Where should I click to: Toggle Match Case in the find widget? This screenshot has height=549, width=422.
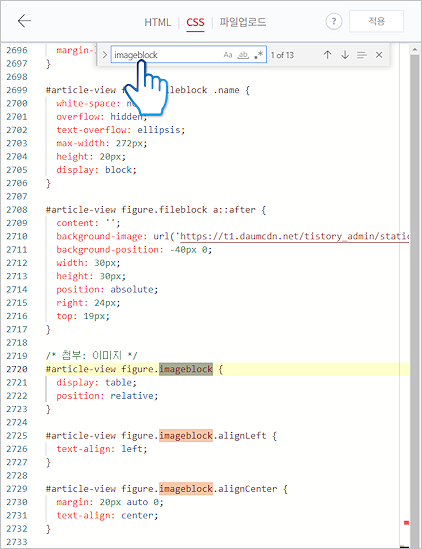(228, 55)
